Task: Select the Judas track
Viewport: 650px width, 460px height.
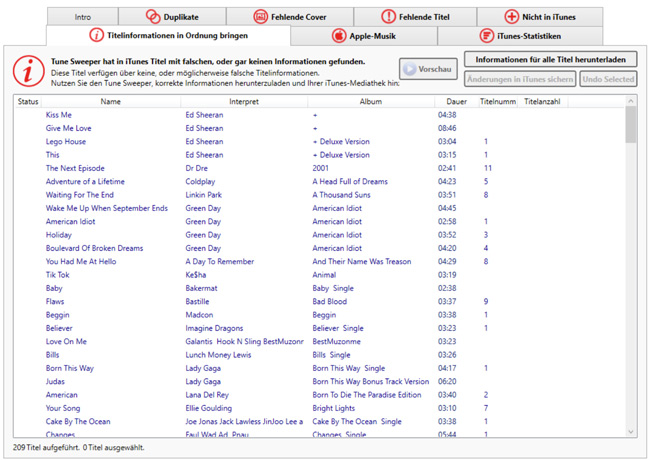Action: pos(55,381)
